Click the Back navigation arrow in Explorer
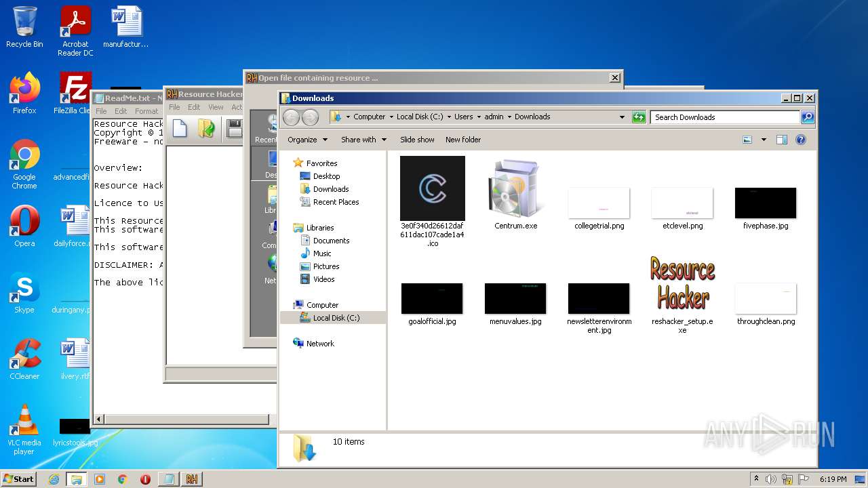Image resolution: width=868 pixels, height=488 pixels. [x=291, y=117]
